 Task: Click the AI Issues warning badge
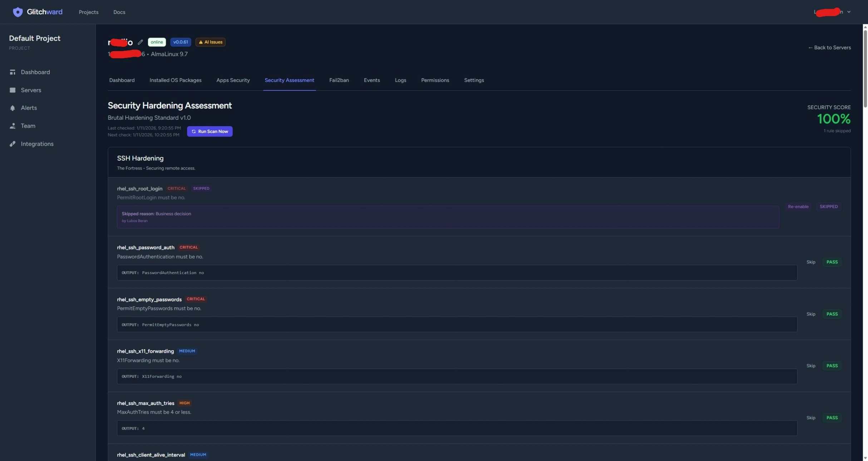click(211, 42)
